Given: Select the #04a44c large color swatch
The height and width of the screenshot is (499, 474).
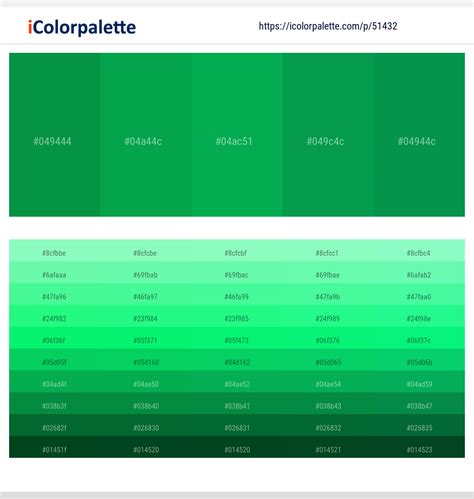Looking at the screenshot, I should click(x=146, y=135).
